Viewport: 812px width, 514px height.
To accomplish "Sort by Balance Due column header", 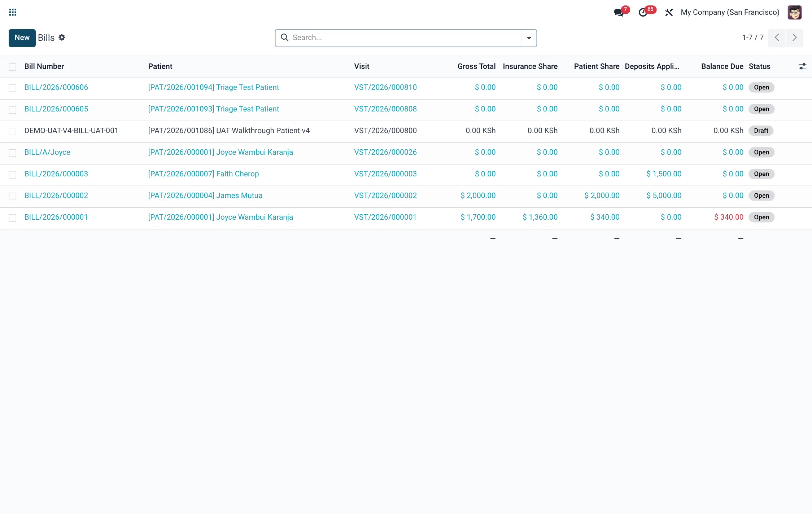I will 722,66.
